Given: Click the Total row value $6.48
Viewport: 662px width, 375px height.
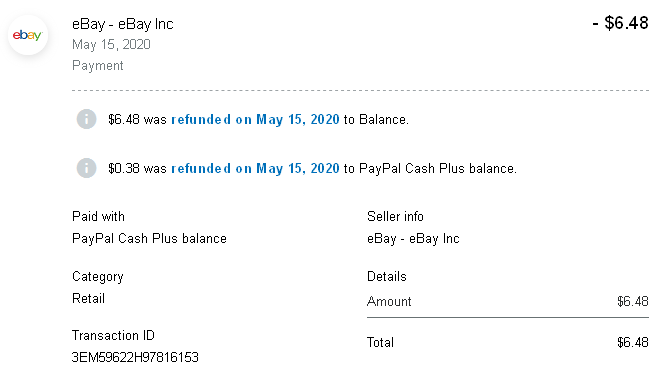Looking at the screenshot, I should tap(632, 342).
